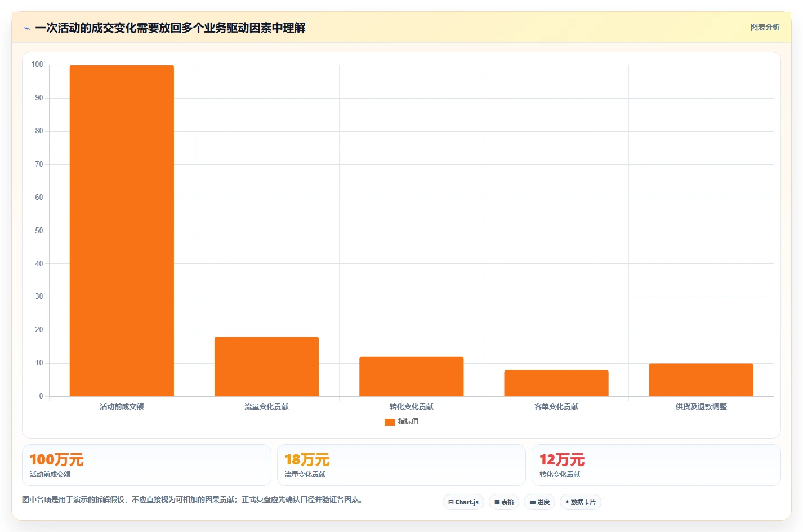Screen dimensions: 803x532
Task: Click the footnote starting 图中各项是用于演示的拆解假设
Action: pos(194,499)
